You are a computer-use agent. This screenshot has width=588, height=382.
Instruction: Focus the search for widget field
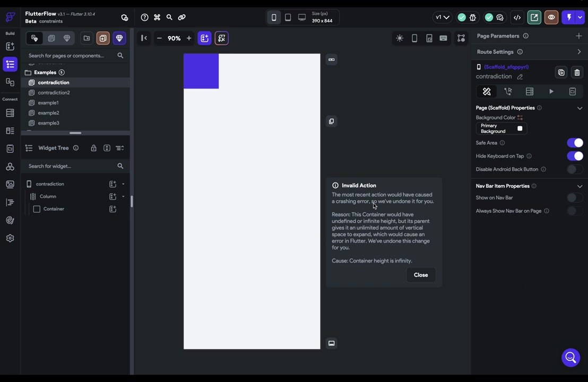coord(75,166)
